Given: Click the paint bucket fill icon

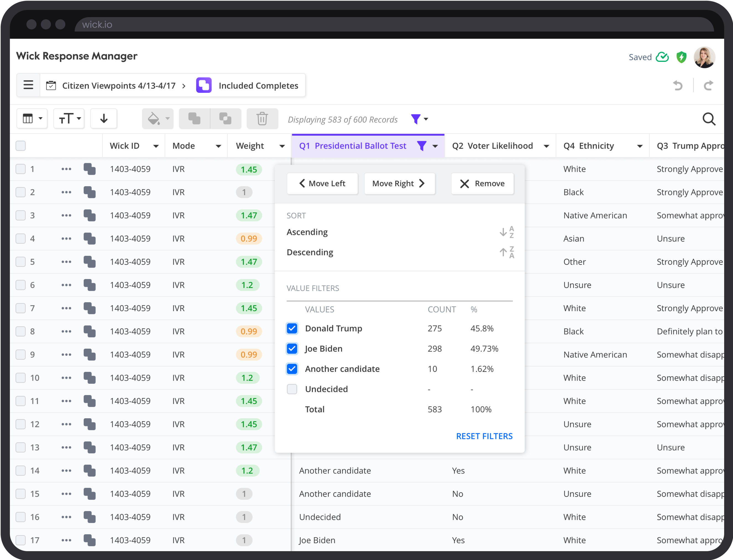Looking at the screenshot, I should point(154,119).
